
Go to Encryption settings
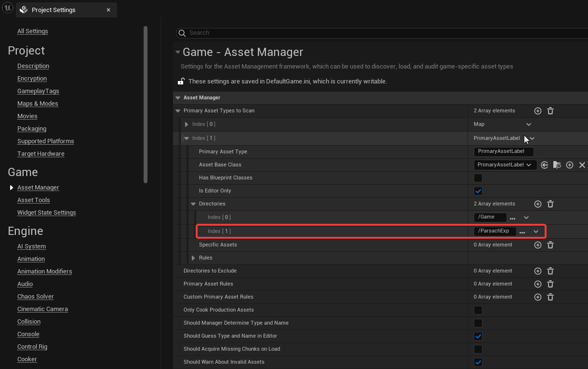click(32, 79)
